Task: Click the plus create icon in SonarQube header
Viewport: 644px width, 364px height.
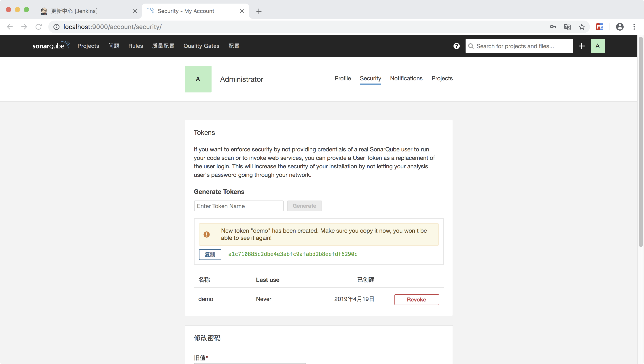Action: [x=582, y=46]
